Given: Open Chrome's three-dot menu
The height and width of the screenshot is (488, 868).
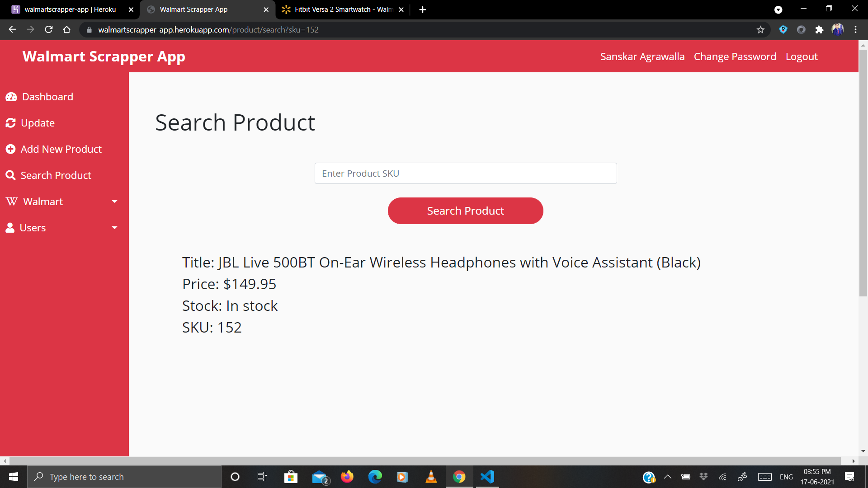Looking at the screenshot, I should pos(856,29).
